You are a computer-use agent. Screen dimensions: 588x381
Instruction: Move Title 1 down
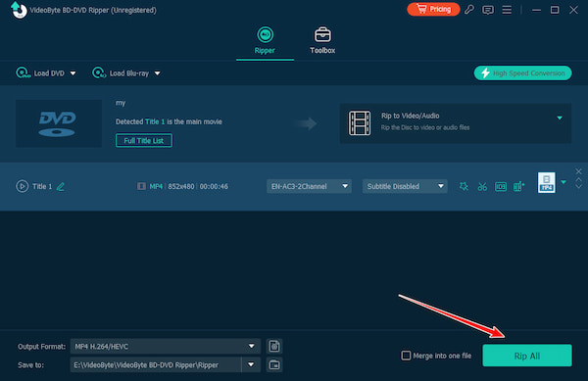[x=578, y=186]
